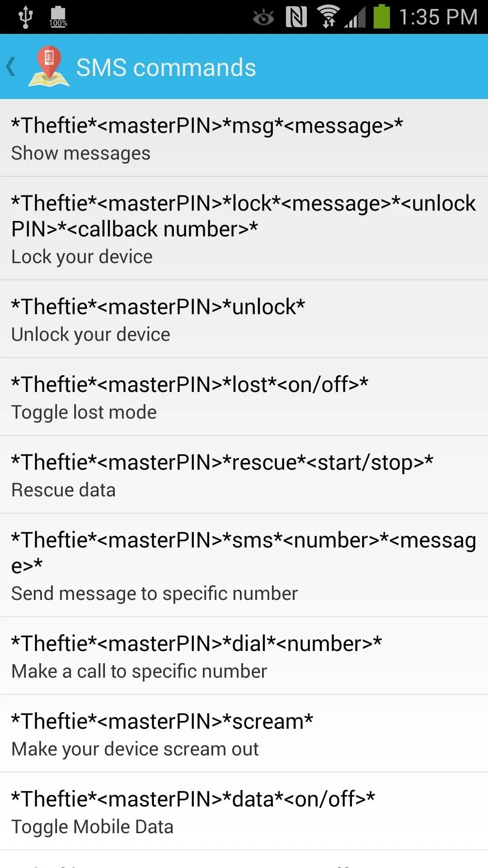Select the Toggle lost mode command
The height and width of the screenshot is (868, 488).
pos(244,397)
